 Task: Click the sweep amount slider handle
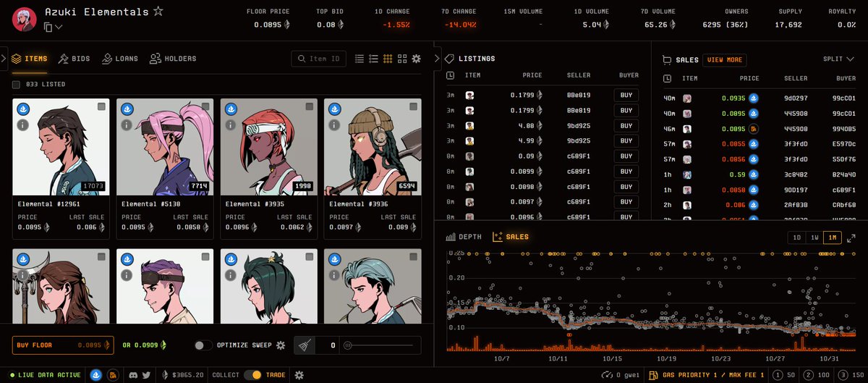coord(347,345)
